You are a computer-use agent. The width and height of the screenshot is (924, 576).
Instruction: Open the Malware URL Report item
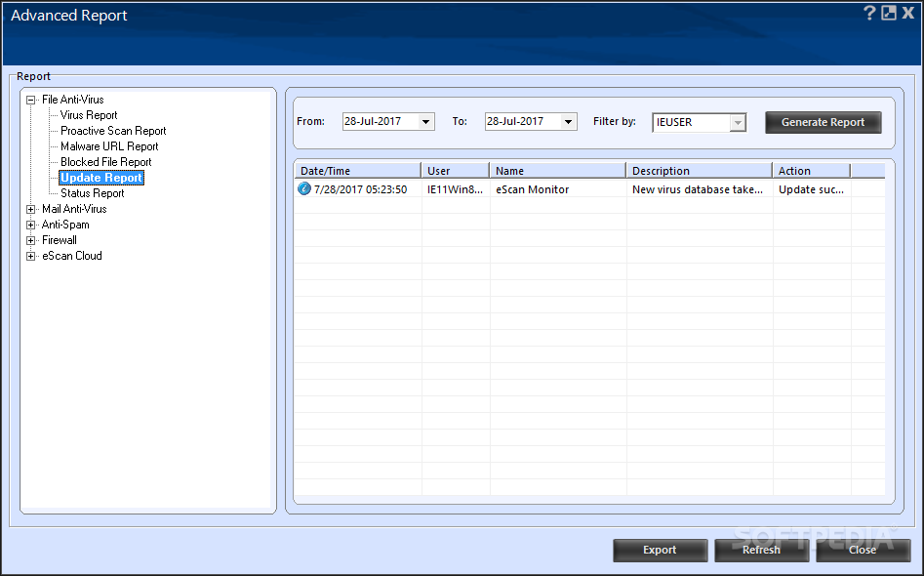[x=109, y=146]
